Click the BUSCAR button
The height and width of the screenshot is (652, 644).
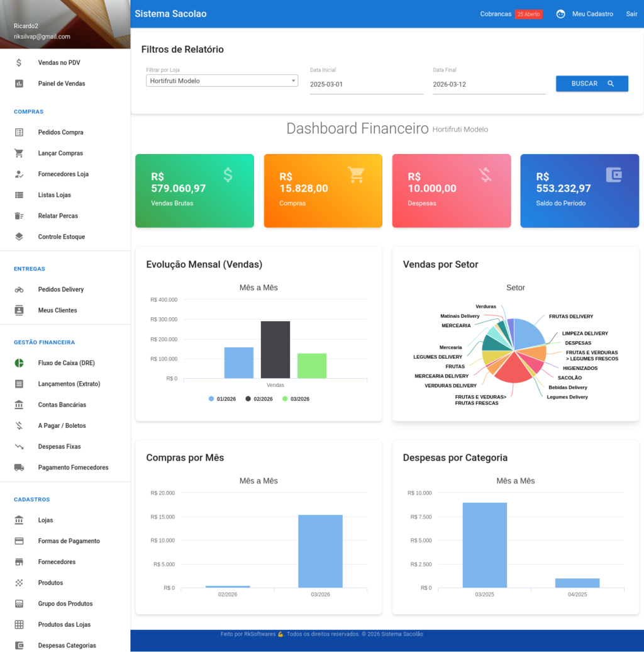(592, 84)
